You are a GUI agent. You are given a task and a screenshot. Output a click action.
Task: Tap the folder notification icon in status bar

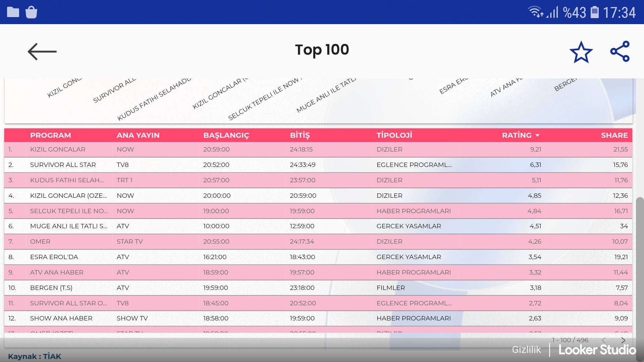coord(13,12)
